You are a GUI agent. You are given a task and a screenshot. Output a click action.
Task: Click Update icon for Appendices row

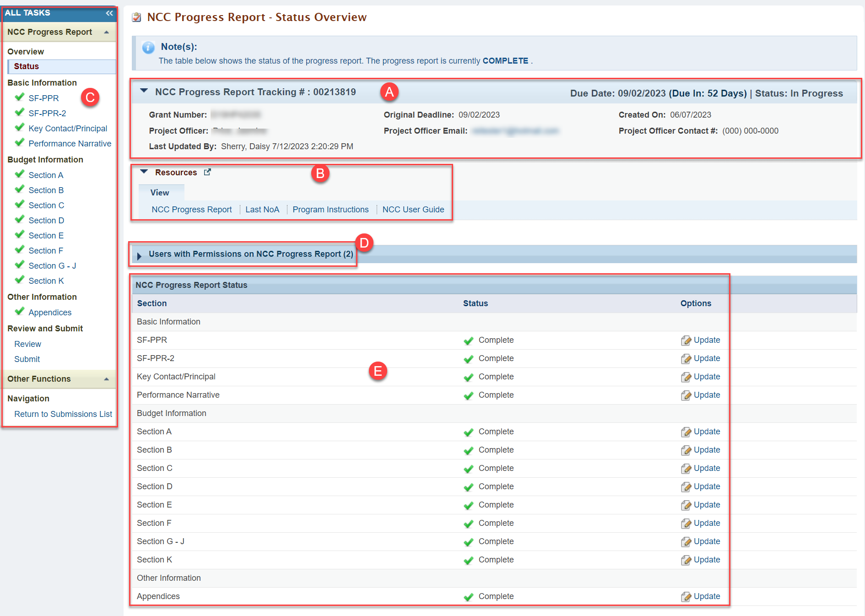686,597
